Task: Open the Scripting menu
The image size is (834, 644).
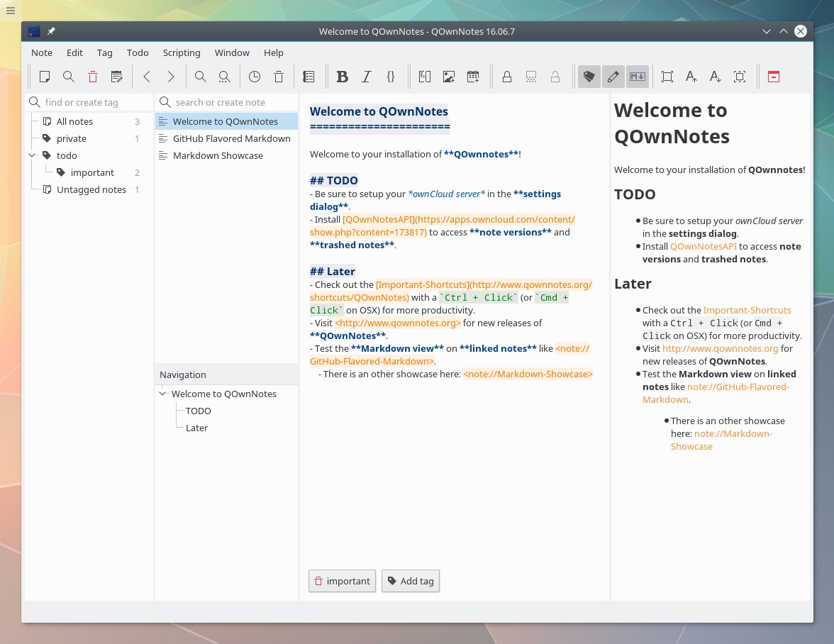Action: (x=182, y=52)
